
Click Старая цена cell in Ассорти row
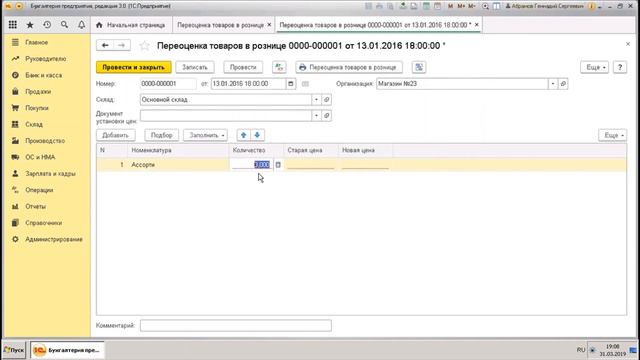[310, 165]
